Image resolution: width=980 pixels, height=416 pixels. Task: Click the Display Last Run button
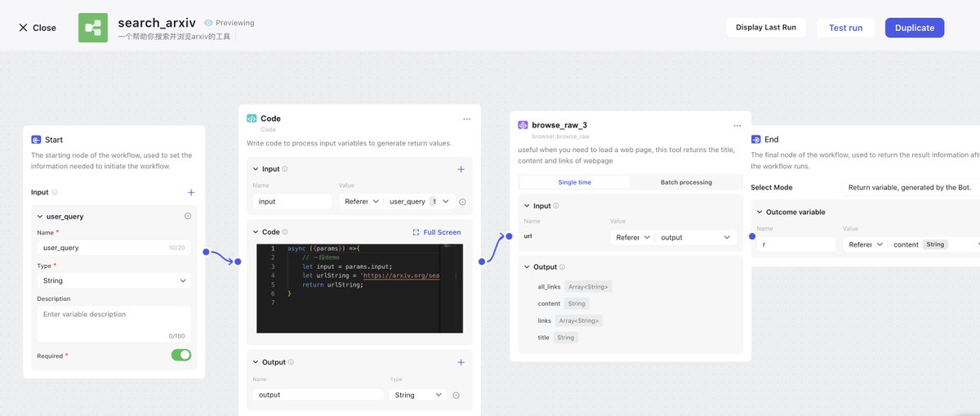(766, 28)
